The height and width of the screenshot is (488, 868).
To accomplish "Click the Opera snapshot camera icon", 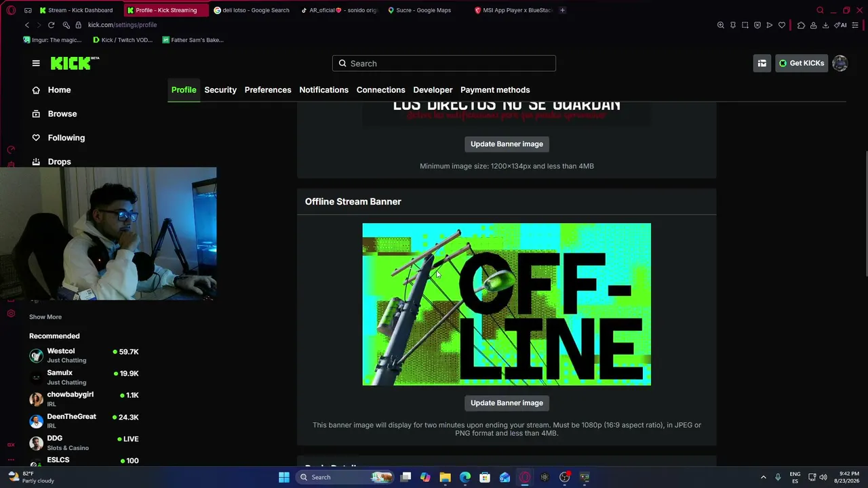I will 745,25.
